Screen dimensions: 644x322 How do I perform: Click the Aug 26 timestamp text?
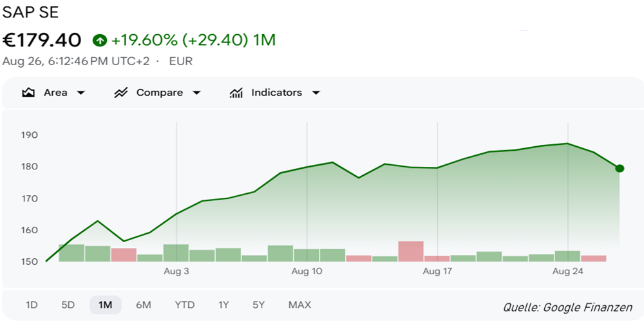click(76, 61)
